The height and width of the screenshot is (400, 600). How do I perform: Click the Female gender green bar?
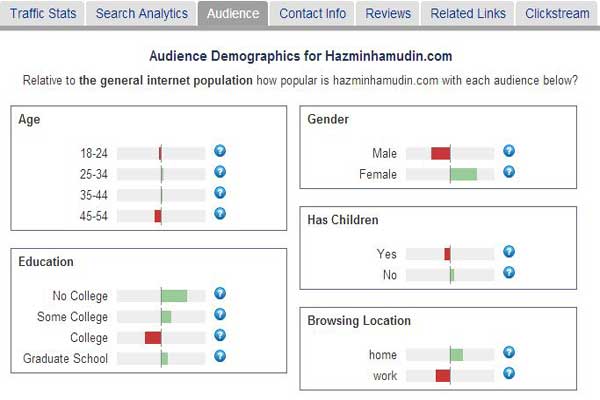pos(464,174)
